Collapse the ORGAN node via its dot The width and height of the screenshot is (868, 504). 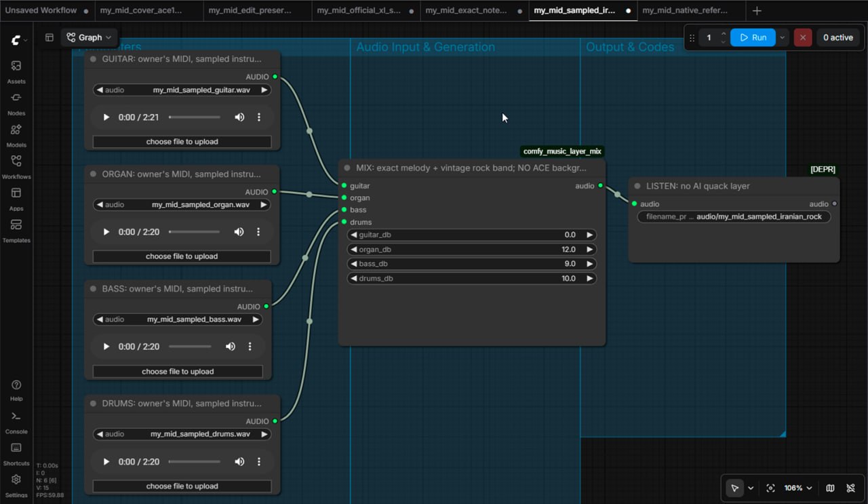(94, 174)
